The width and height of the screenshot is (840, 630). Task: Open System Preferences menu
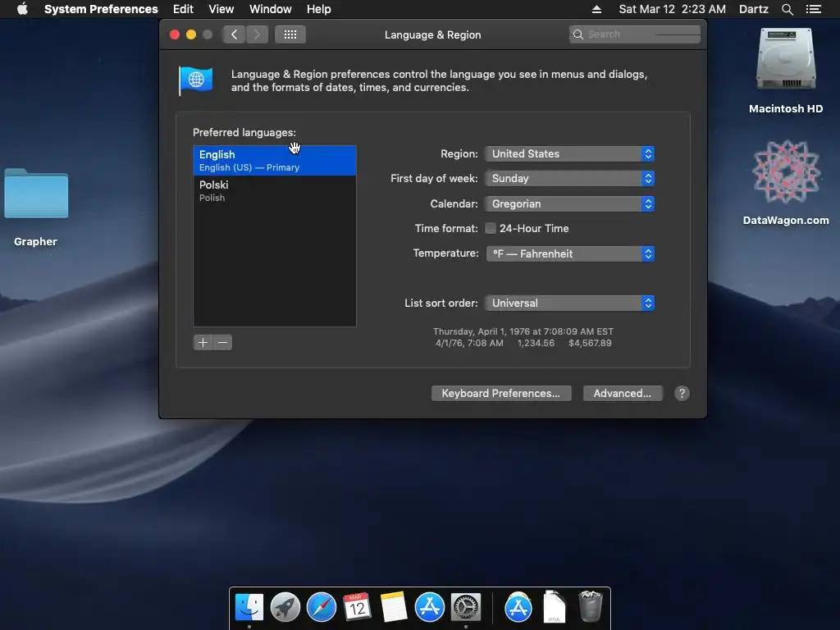click(x=101, y=9)
